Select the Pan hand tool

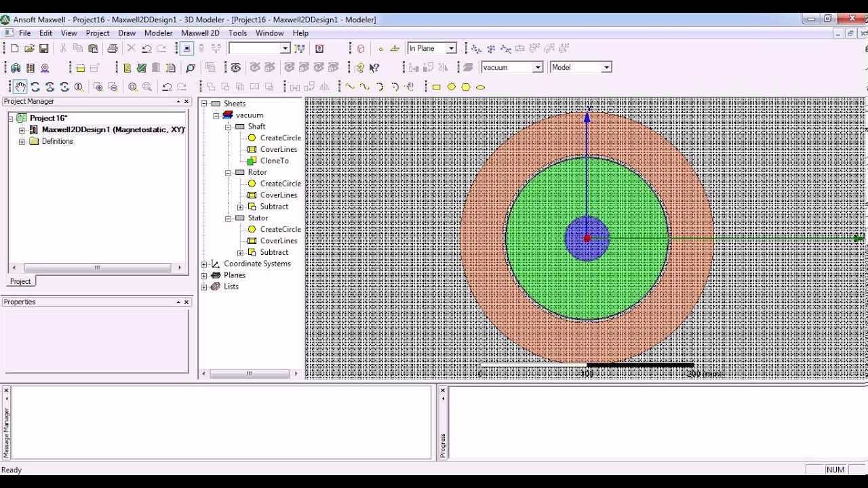coord(20,87)
